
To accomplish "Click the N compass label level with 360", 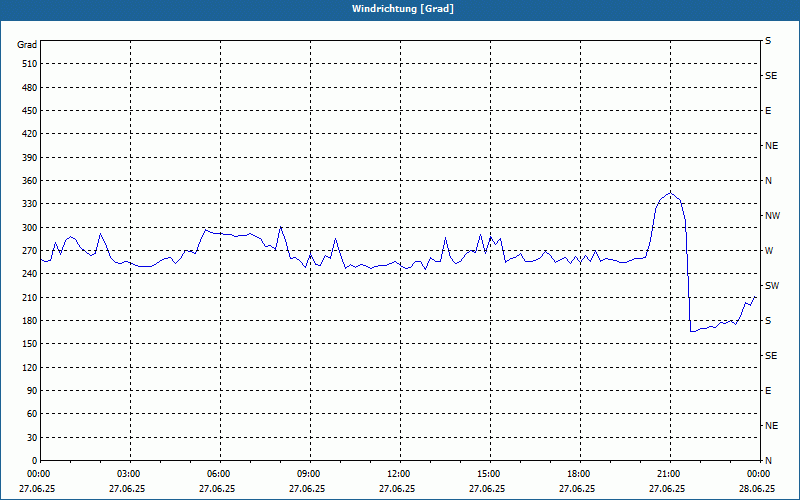I will [768, 181].
